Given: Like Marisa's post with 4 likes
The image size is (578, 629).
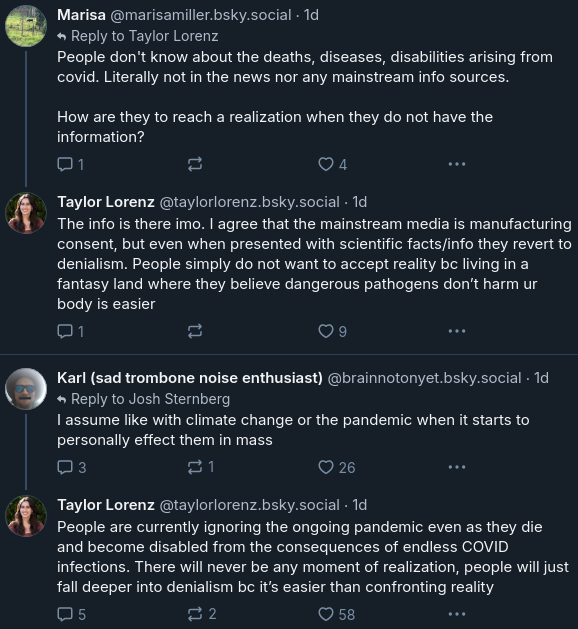Looking at the screenshot, I should pyautogui.click(x=333, y=164).
